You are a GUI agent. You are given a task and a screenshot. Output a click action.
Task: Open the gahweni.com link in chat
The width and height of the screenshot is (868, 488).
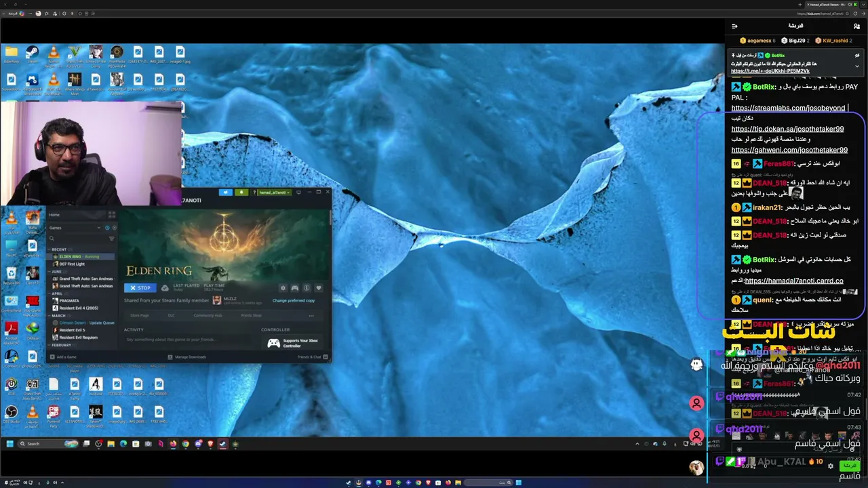coord(789,150)
